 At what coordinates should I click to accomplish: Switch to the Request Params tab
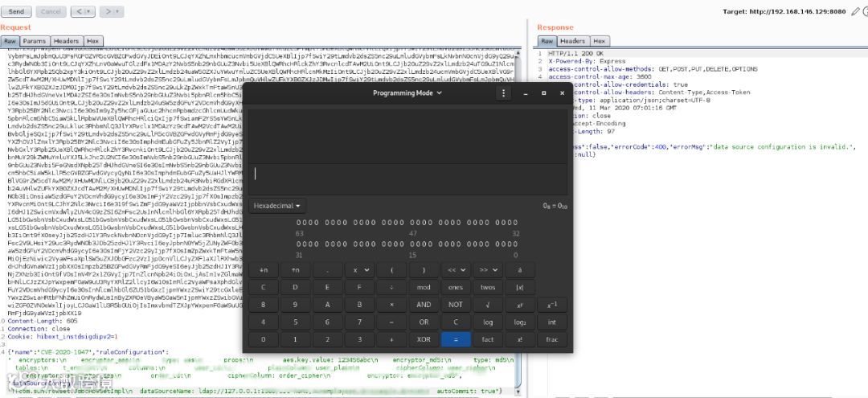(x=35, y=41)
